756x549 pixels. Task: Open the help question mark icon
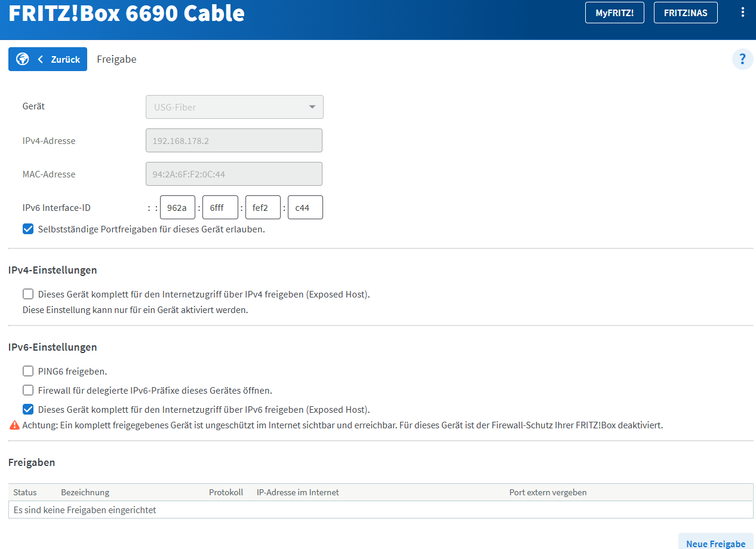point(742,59)
